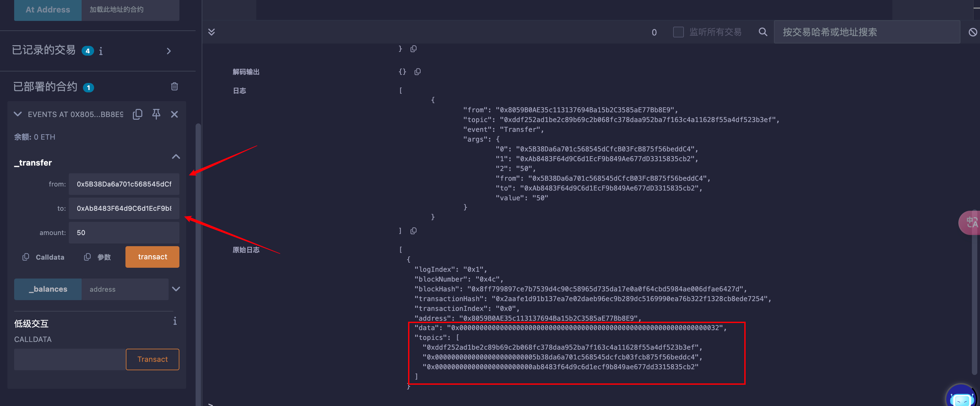The width and height of the screenshot is (980, 406).
Task: Collapse the _transfer function parameters
Action: 176,156
